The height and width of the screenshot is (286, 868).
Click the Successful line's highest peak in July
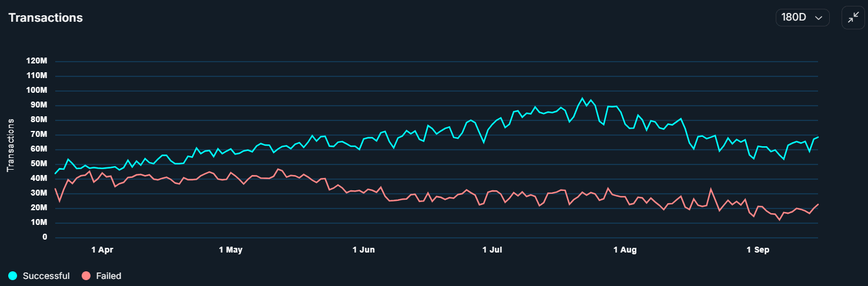582,98
